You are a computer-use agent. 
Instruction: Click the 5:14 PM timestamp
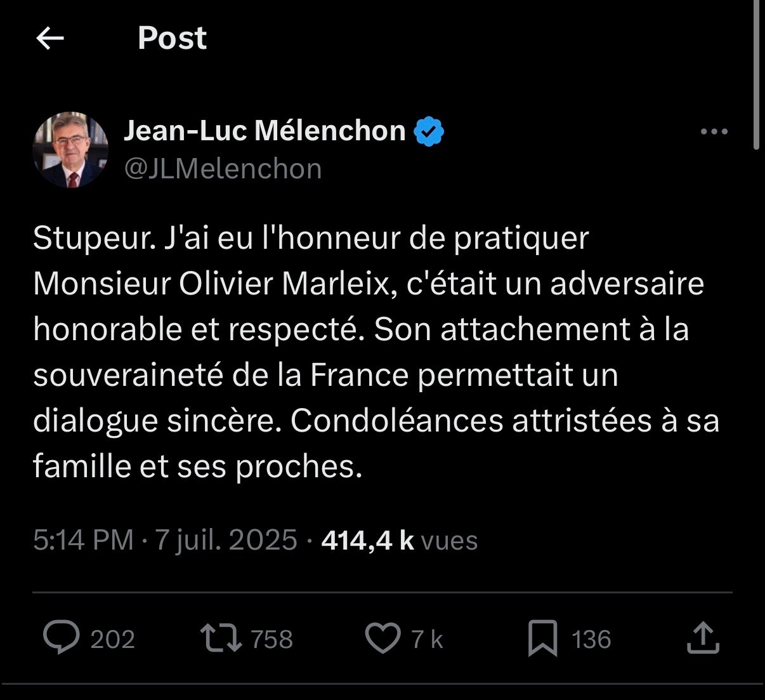click(x=83, y=540)
